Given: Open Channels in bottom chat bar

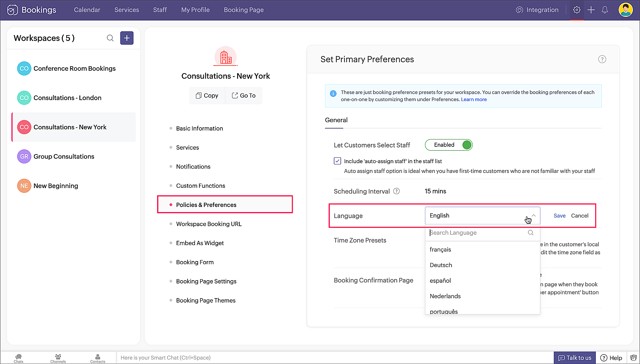Looking at the screenshot, I should [58, 358].
